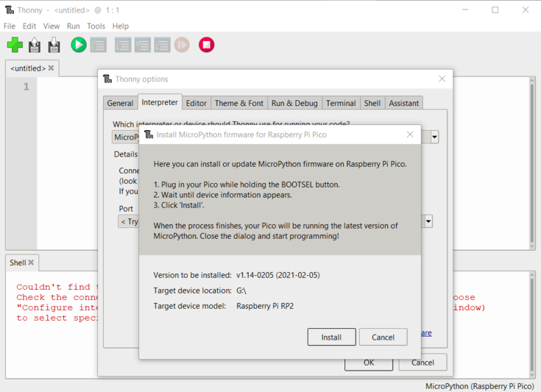Open the View menu
The width and height of the screenshot is (541, 392).
(52, 26)
